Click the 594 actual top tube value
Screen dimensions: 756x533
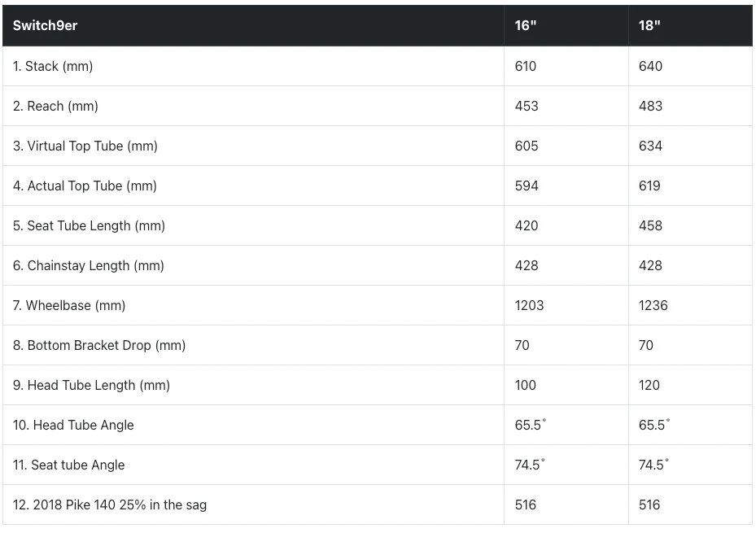point(527,186)
